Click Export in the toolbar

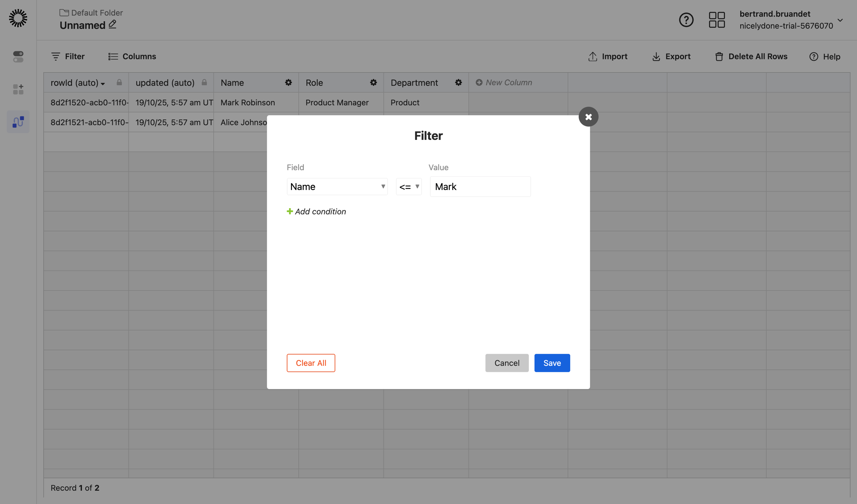click(671, 56)
